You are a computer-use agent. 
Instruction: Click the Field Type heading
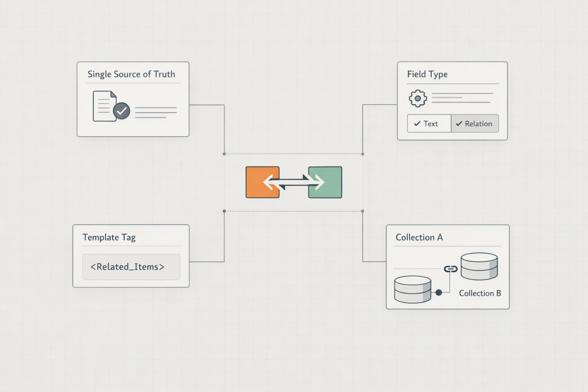(427, 74)
